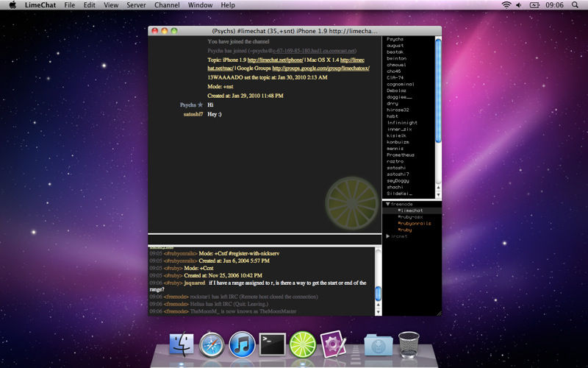Click the LimeChat lime icon in the Dock
Image resolution: width=588 pixels, height=368 pixels.
click(x=303, y=344)
